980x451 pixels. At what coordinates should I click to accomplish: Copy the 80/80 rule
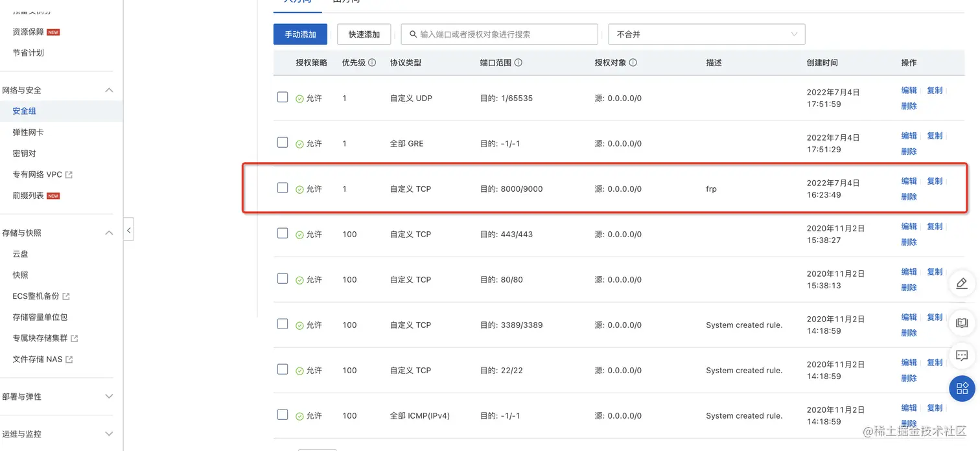(x=935, y=272)
